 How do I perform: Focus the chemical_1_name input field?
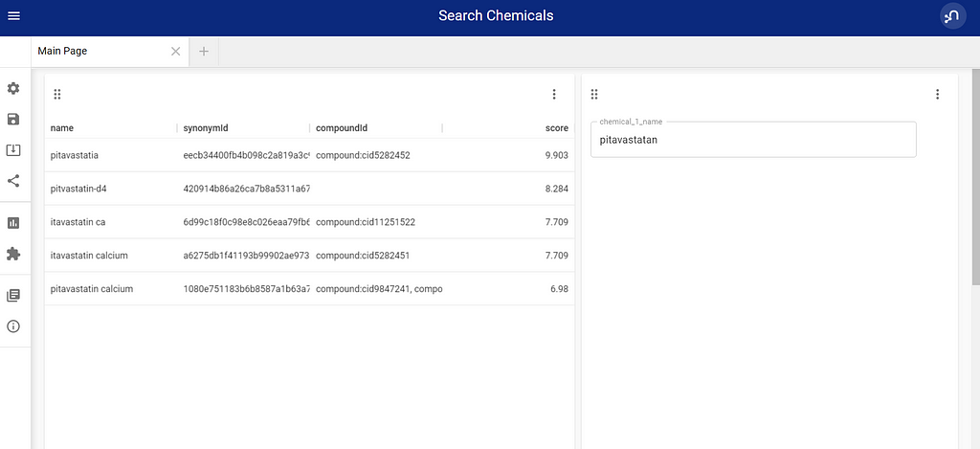(753, 140)
